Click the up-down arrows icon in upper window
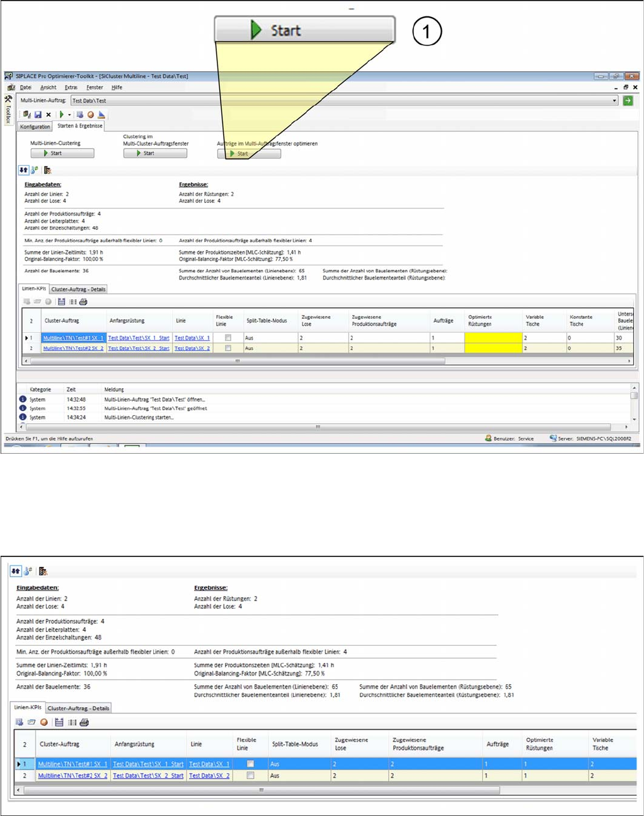644x816 pixels. click(23, 170)
